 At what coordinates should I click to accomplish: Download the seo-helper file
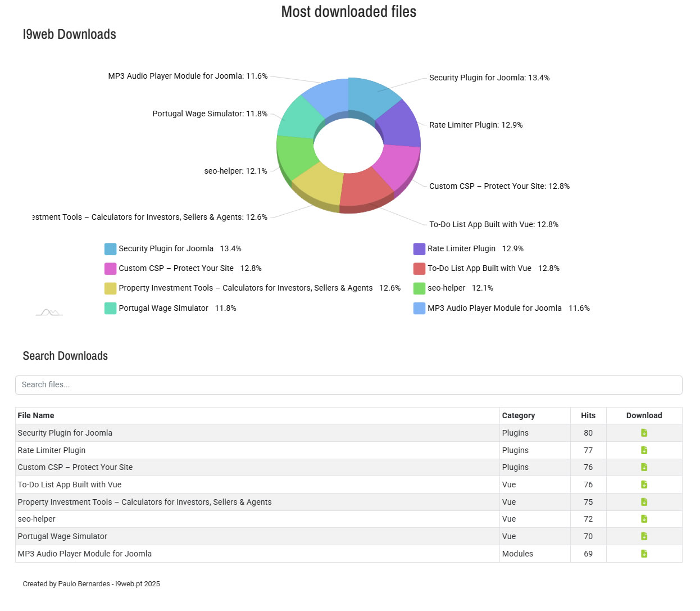pyautogui.click(x=644, y=519)
